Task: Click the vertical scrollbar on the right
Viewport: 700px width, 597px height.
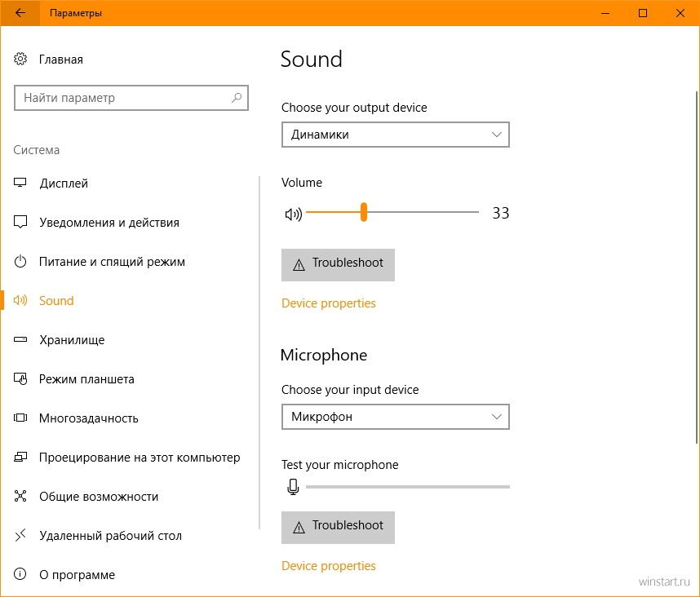Action: (697, 268)
